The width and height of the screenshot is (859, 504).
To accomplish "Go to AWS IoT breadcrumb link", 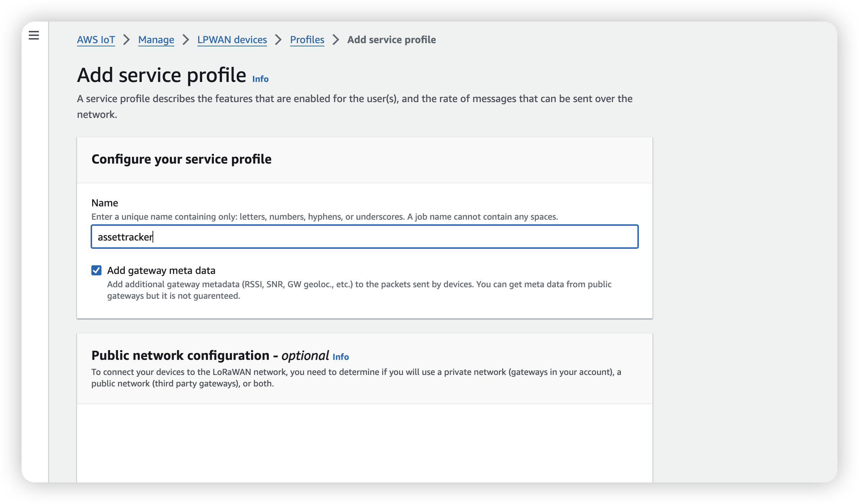I will [x=96, y=40].
